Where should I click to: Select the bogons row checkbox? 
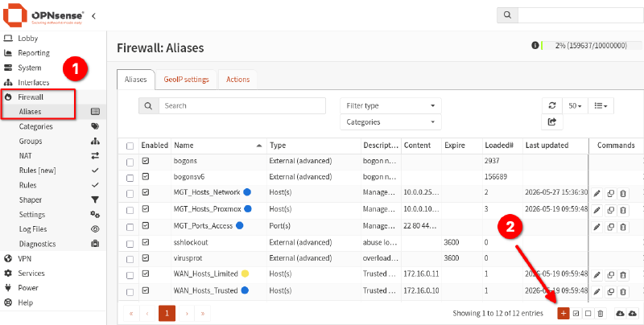click(x=130, y=162)
